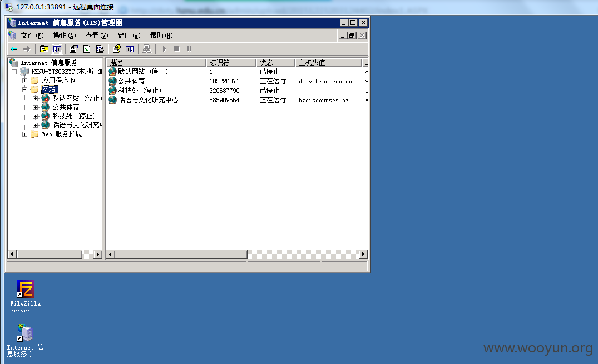Select 公共体育 in the tree
This screenshot has width=598, height=364.
tap(66, 107)
